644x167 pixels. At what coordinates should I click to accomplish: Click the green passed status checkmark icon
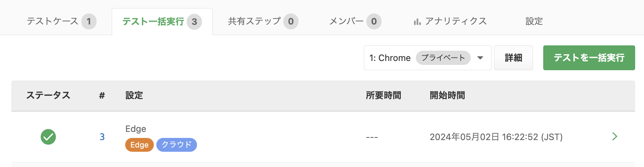pos(48,137)
